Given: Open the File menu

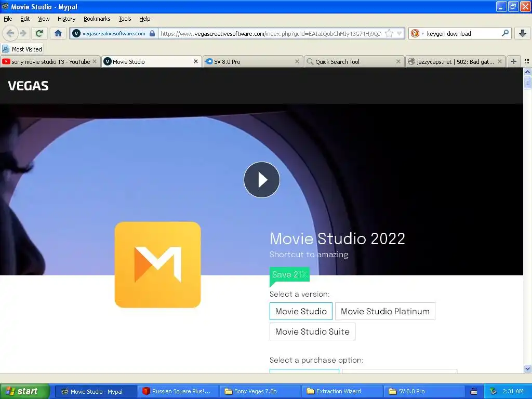Looking at the screenshot, I should (x=8, y=19).
